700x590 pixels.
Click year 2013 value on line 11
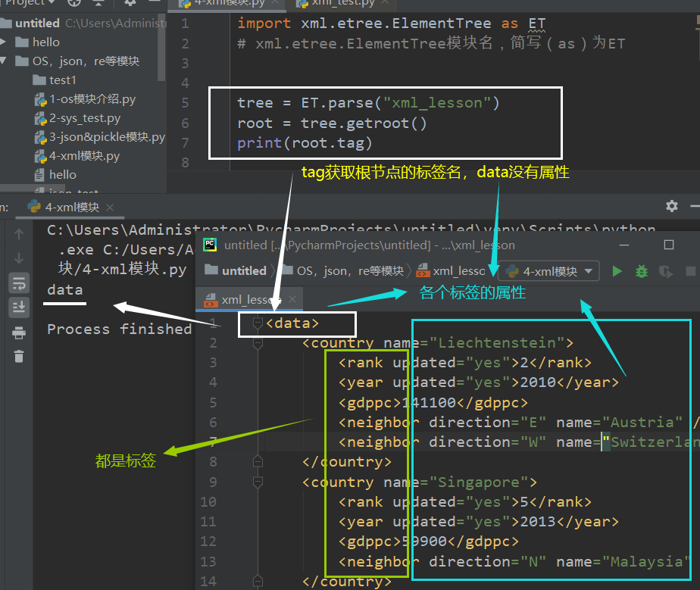point(538,522)
